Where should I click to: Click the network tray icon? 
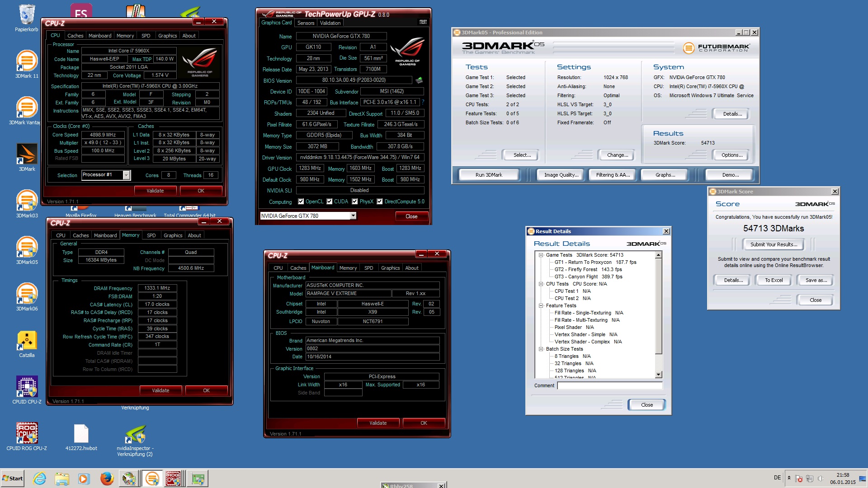809,479
